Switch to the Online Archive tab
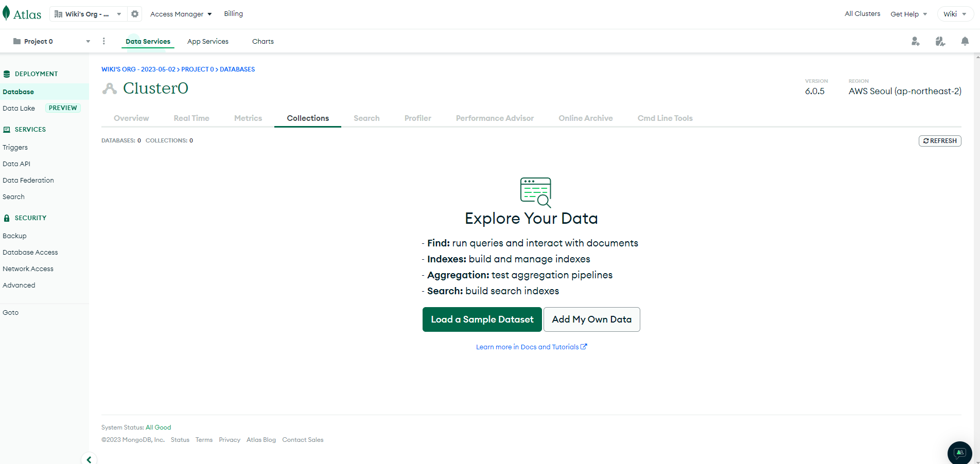Viewport: 980px width, 464px height. tap(586, 118)
